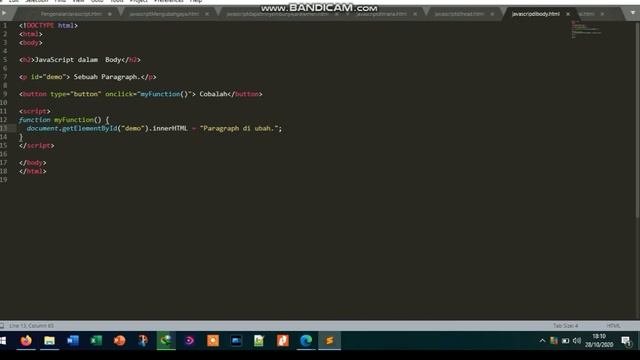This screenshot has width=640, height=360.
Task: Click the getElementById("demo") code line
Action: (154, 128)
